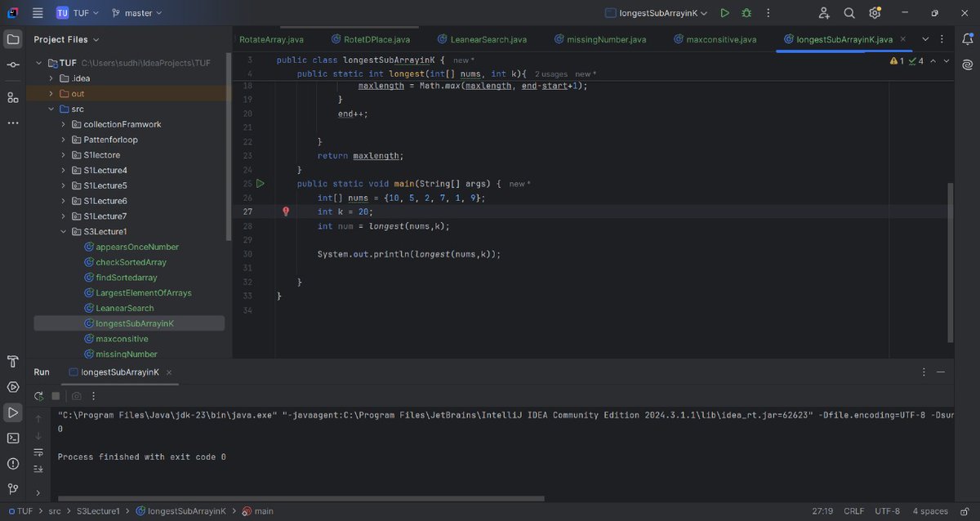Click the 4 spaces indent setting

(x=930, y=511)
